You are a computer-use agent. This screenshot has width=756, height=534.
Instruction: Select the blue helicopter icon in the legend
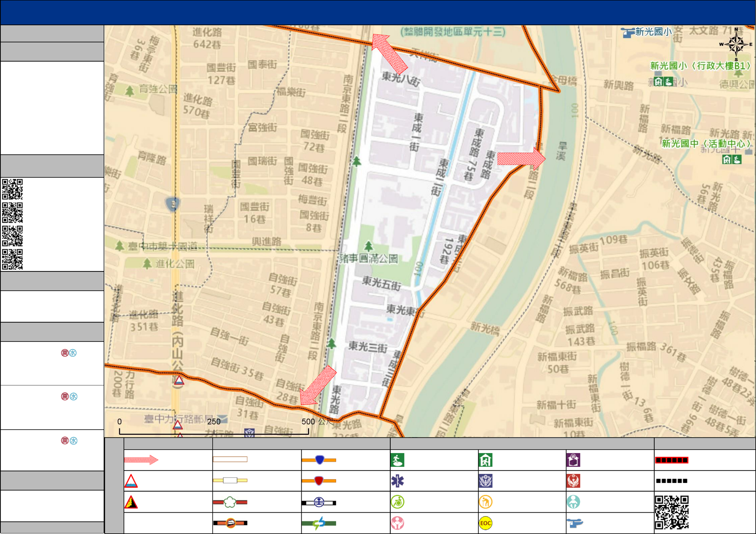(x=574, y=523)
